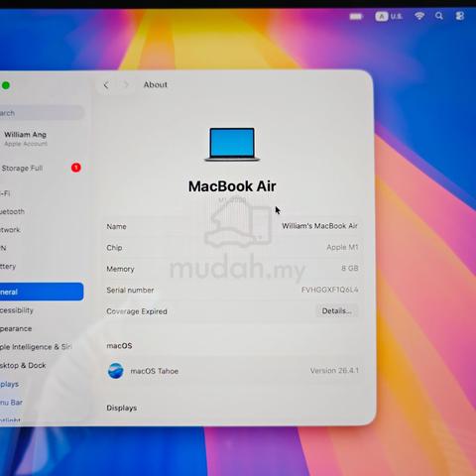476x476 pixels.
Task: Select Storage Full in sidebar
Action: (22, 169)
